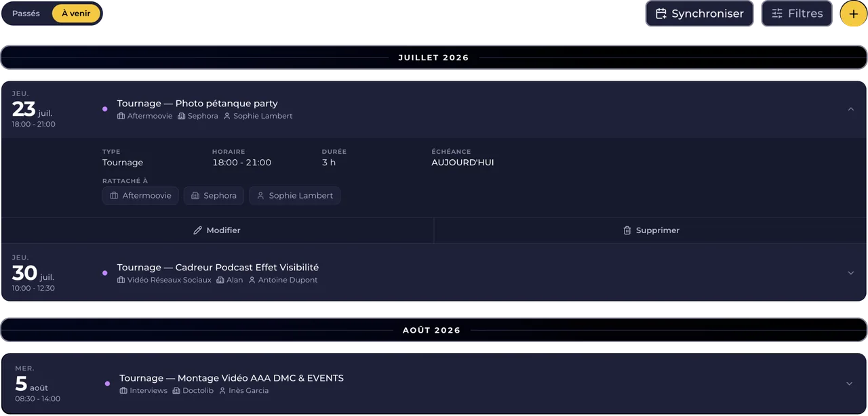Click the briefcase icon beside Interviews
The image size is (868, 416).
click(123, 390)
